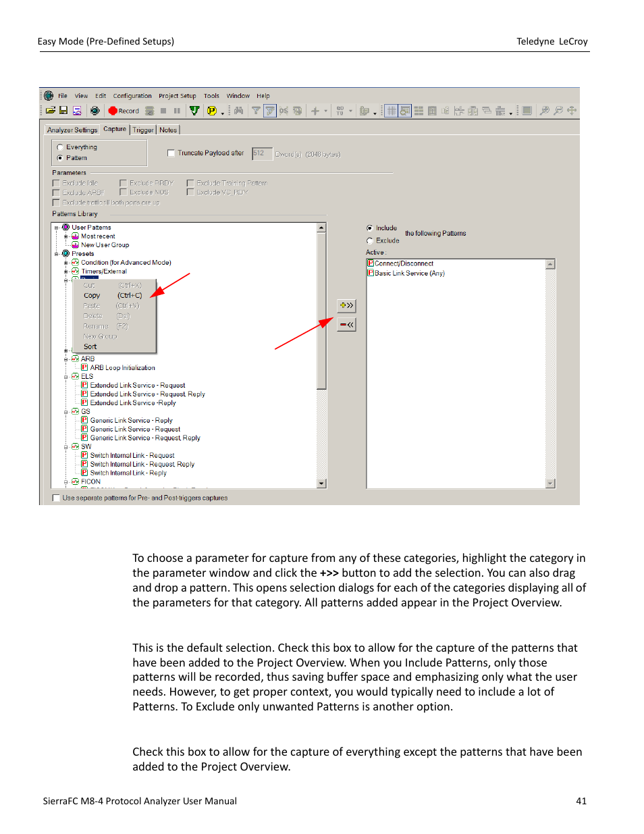The width and height of the screenshot is (644, 834).
Task: Click the binoculars search icon
Action: pos(238,111)
